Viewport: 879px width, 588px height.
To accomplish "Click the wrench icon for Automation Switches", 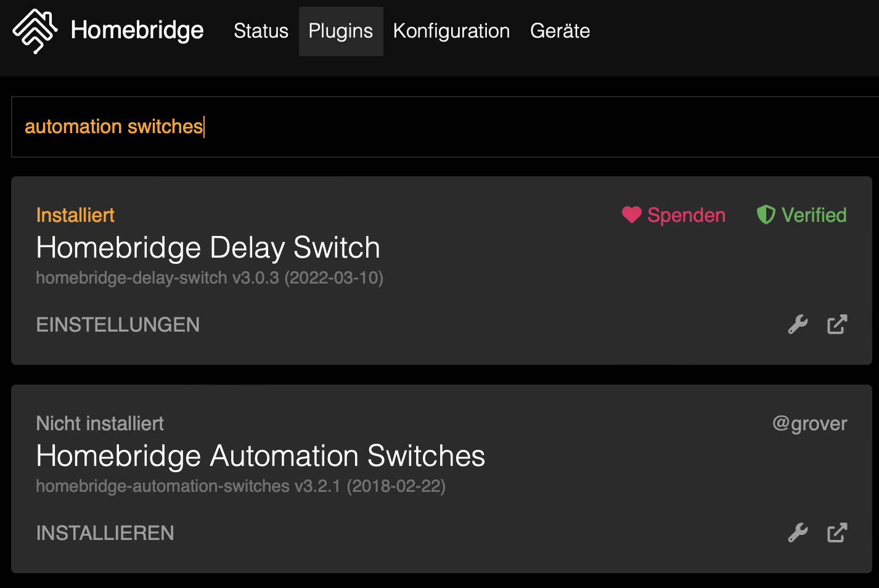I will (798, 533).
